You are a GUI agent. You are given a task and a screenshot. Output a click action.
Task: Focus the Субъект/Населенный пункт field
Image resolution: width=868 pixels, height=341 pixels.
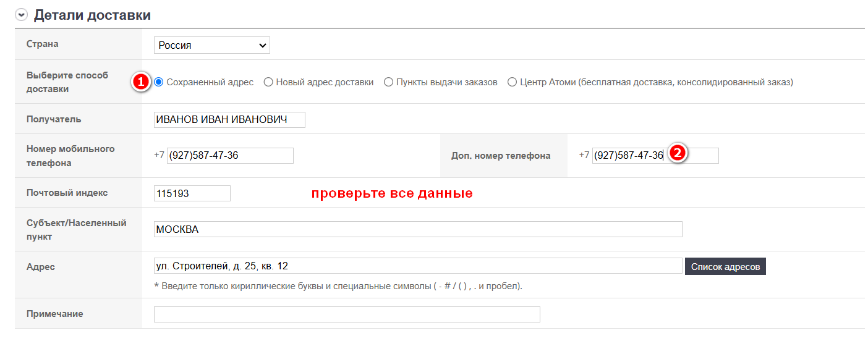[x=418, y=229]
